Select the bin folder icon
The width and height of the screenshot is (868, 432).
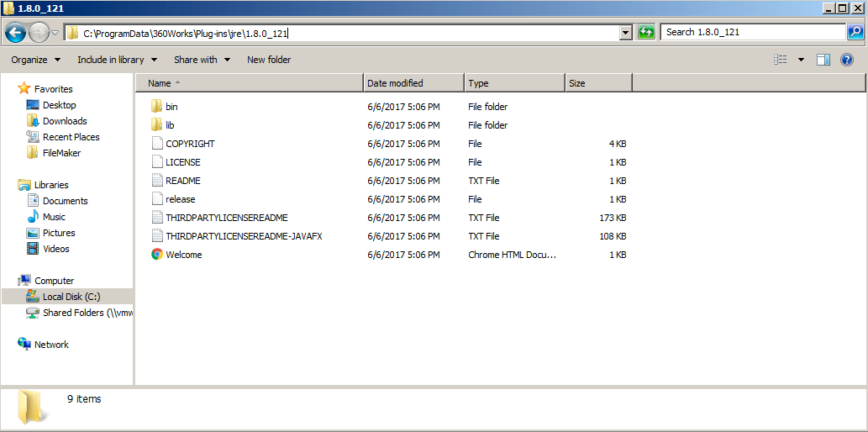click(156, 107)
